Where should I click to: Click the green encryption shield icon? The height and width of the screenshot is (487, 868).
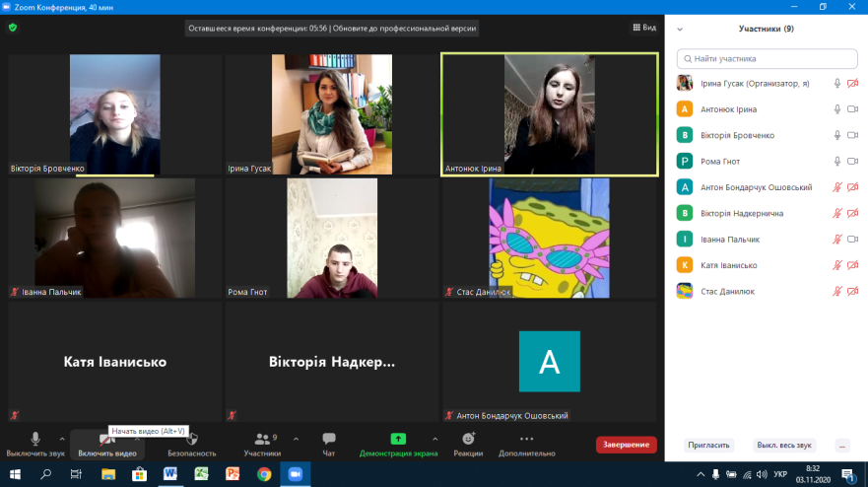tap(13, 28)
